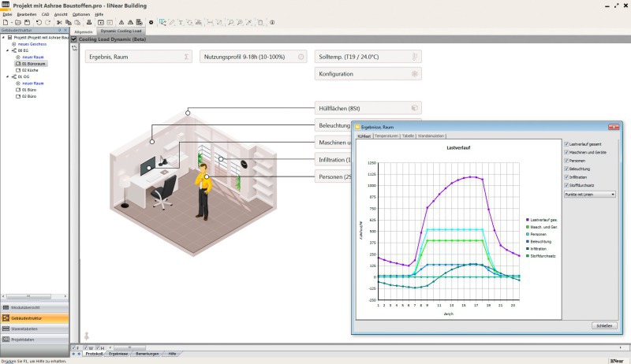Click the refresh icon beside the diagram

point(74,48)
